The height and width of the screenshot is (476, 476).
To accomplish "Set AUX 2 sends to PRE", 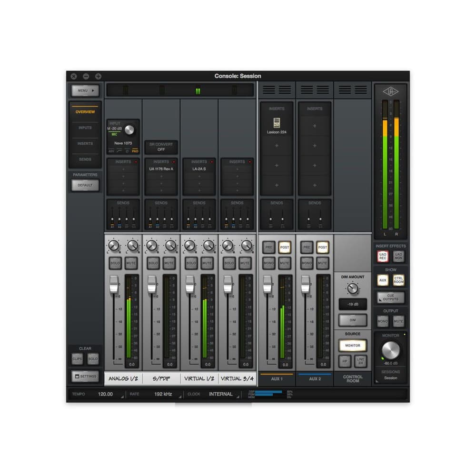I will pos(307,248).
